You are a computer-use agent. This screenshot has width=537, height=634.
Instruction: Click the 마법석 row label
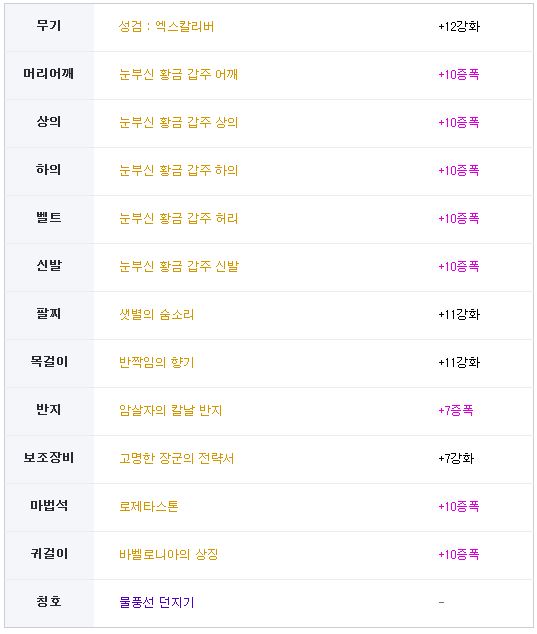pyautogui.click(x=49, y=505)
